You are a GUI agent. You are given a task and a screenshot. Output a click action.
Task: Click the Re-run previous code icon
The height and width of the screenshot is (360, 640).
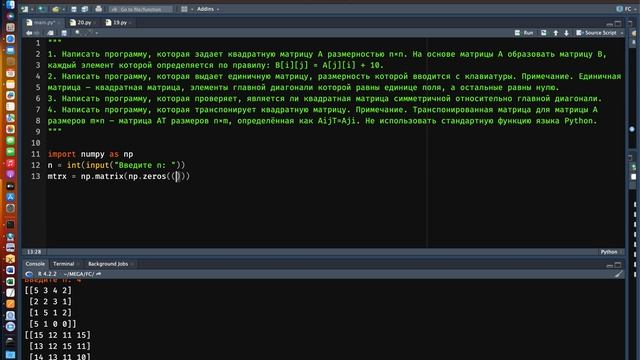click(x=544, y=33)
